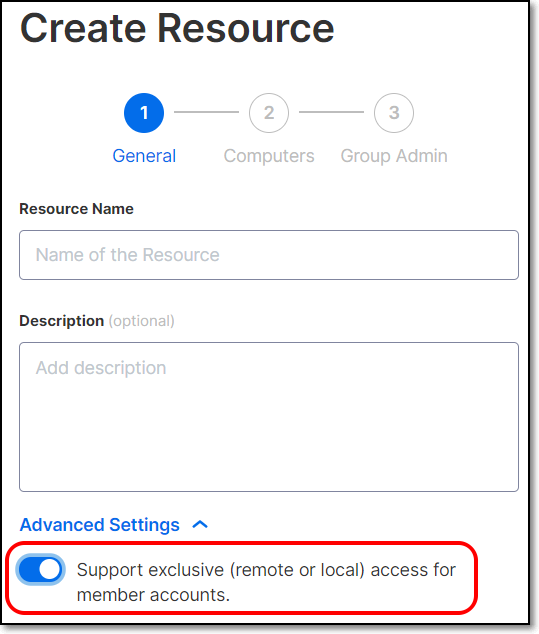This screenshot has width=539, height=634.
Task: Select the Group Admin step label
Action: (x=394, y=156)
